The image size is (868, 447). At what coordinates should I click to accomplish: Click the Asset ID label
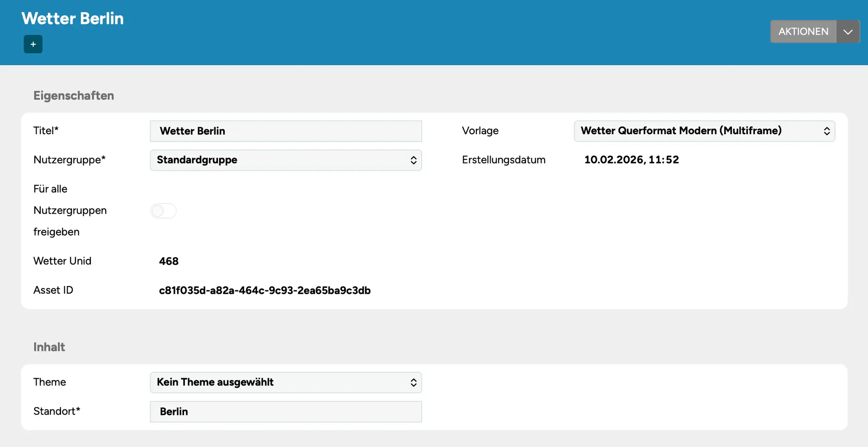tap(53, 290)
